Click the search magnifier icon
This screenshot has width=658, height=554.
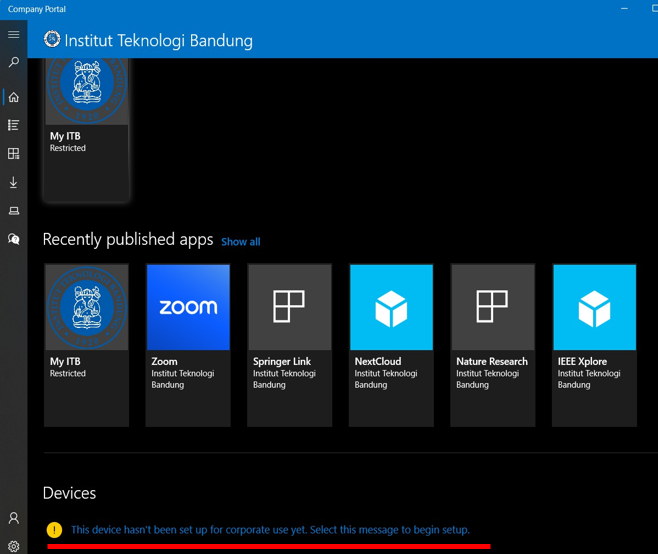coord(13,63)
